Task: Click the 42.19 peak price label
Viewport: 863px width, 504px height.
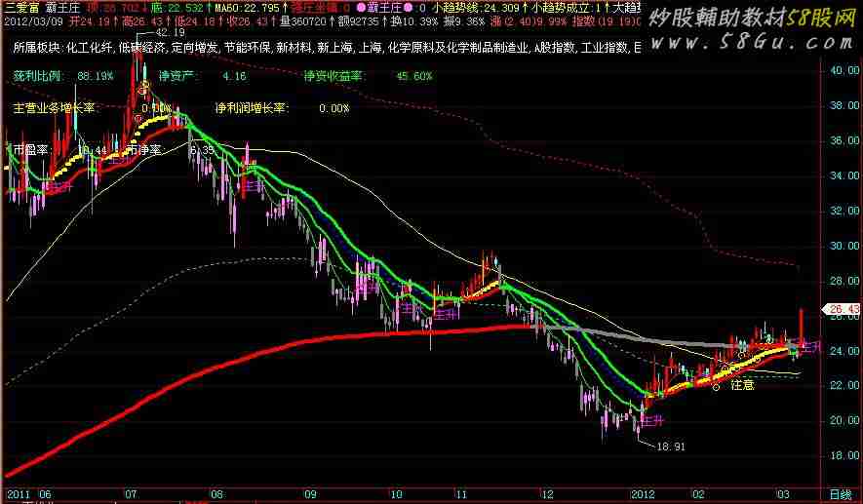Action: [171, 33]
